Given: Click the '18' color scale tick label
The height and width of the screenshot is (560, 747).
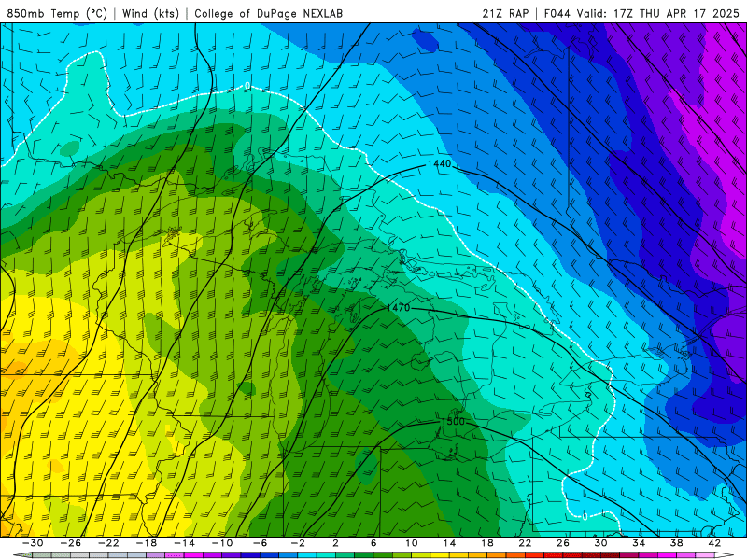Looking at the screenshot, I should (x=486, y=543).
